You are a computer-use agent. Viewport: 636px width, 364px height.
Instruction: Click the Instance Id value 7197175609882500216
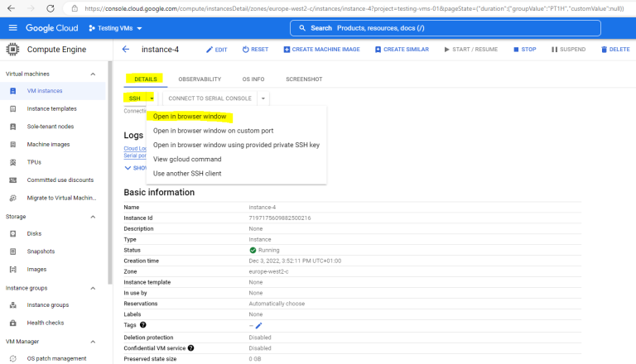tap(279, 218)
